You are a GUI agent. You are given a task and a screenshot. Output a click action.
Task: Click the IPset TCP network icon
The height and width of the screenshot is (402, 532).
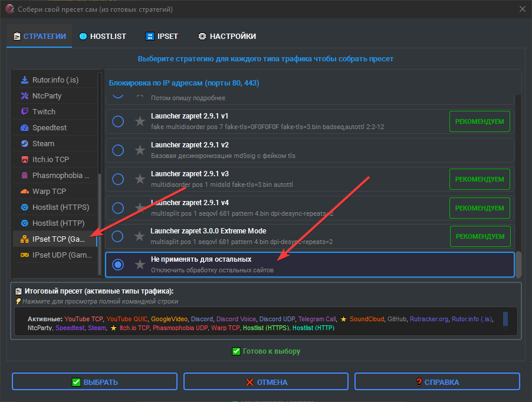pos(25,239)
